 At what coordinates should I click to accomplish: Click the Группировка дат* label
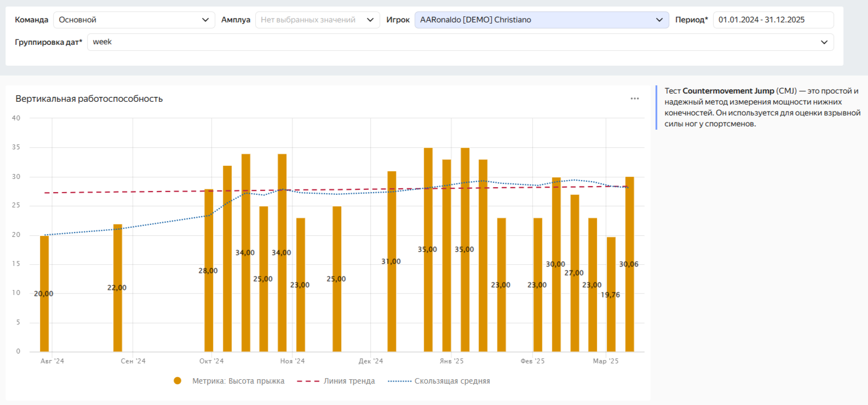[x=49, y=42]
